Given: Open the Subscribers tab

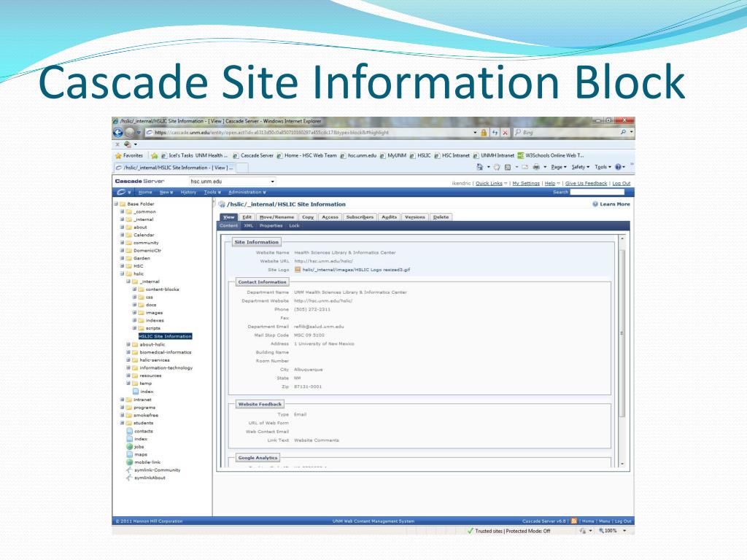Looking at the screenshot, I should pyautogui.click(x=360, y=217).
